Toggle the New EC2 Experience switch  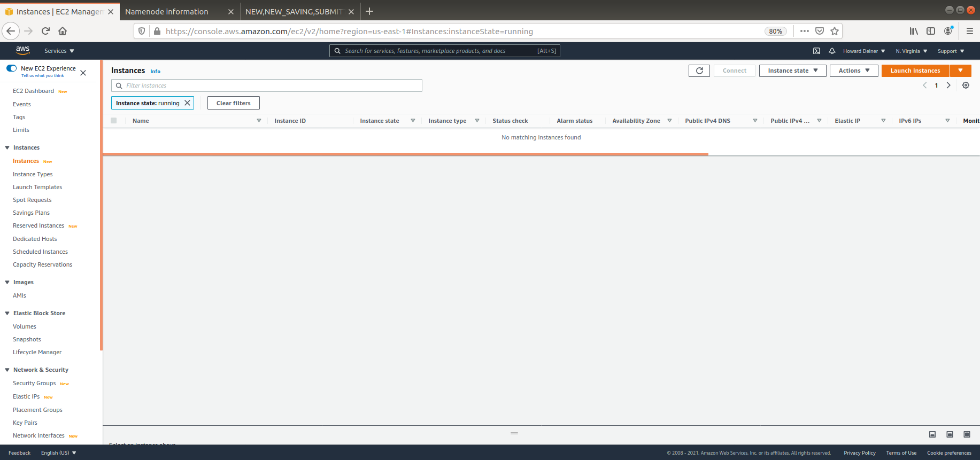coord(11,68)
